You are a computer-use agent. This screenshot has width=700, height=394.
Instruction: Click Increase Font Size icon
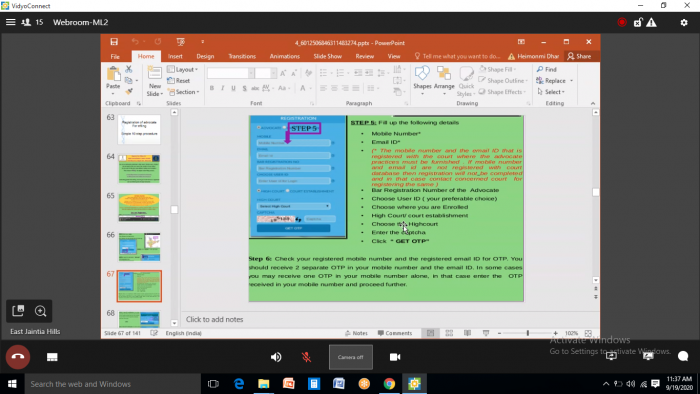283,73
